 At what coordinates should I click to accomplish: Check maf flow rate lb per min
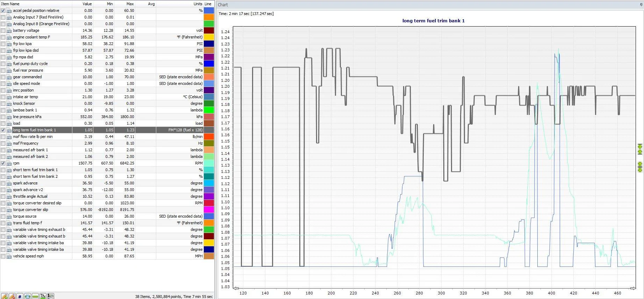[x=3, y=137]
